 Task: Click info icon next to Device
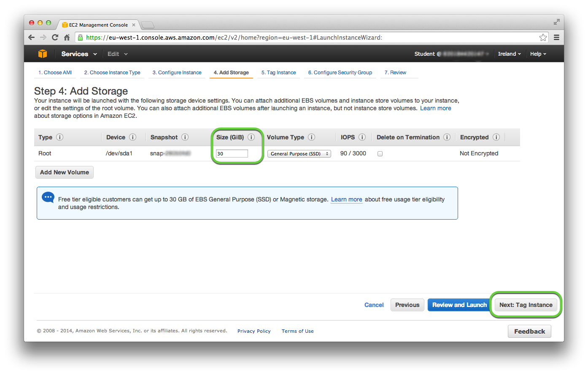pyautogui.click(x=133, y=137)
